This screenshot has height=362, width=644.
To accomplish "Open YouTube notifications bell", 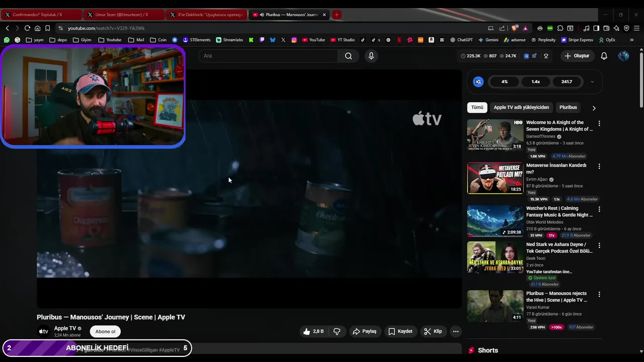I will tap(604, 56).
